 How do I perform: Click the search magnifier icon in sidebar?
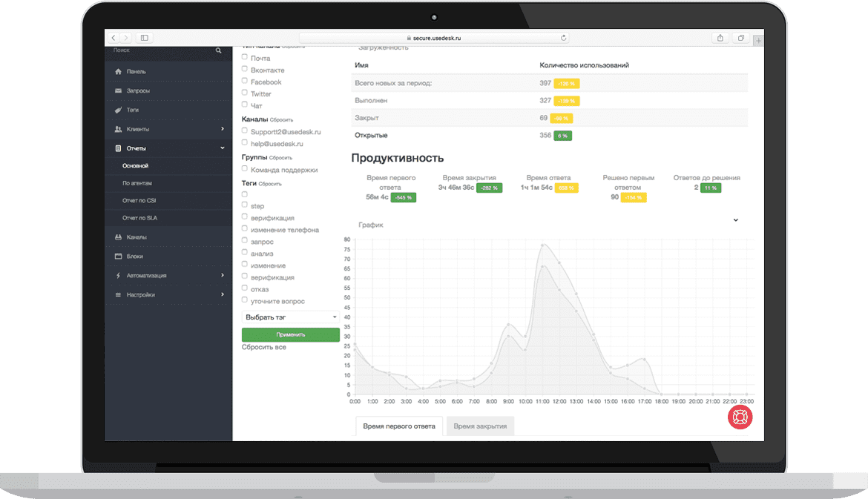[x=219, y=50]
